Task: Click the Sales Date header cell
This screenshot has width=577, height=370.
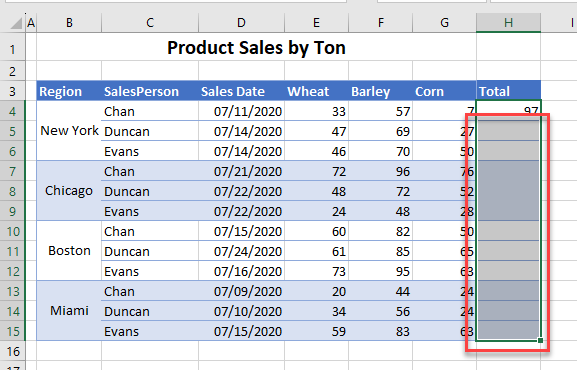Action: tap(241, 91)
